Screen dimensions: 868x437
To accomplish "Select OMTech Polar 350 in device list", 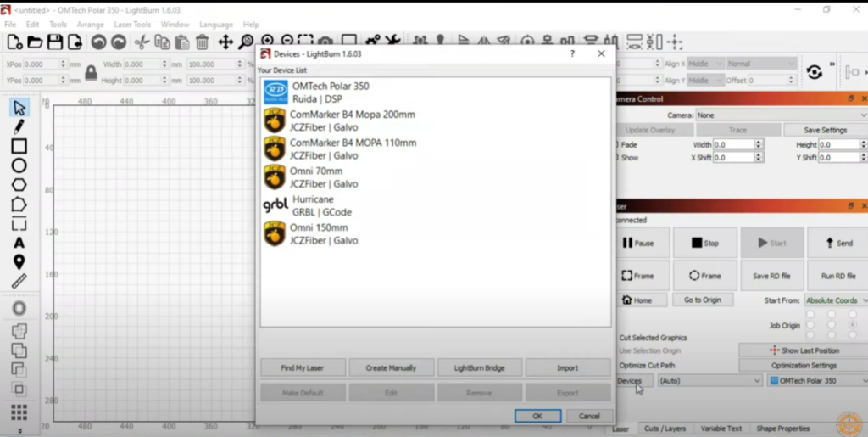I will (331, 92).
